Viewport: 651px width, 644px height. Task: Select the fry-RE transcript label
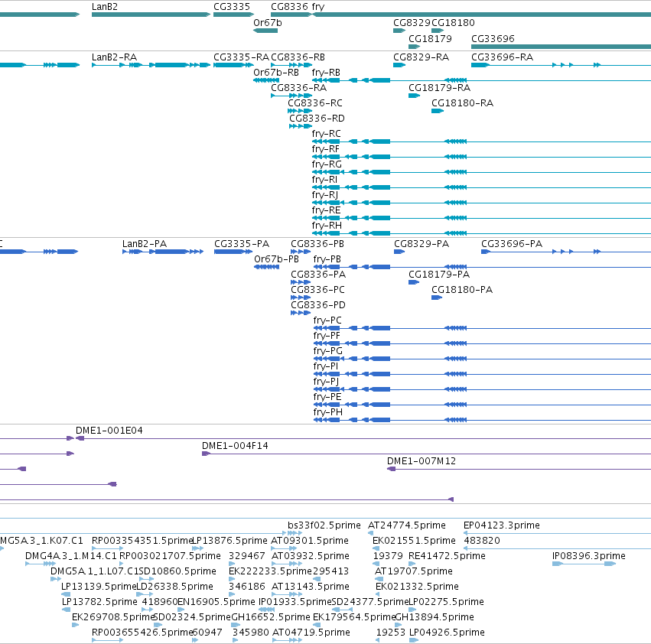click(x=326, y=210)
